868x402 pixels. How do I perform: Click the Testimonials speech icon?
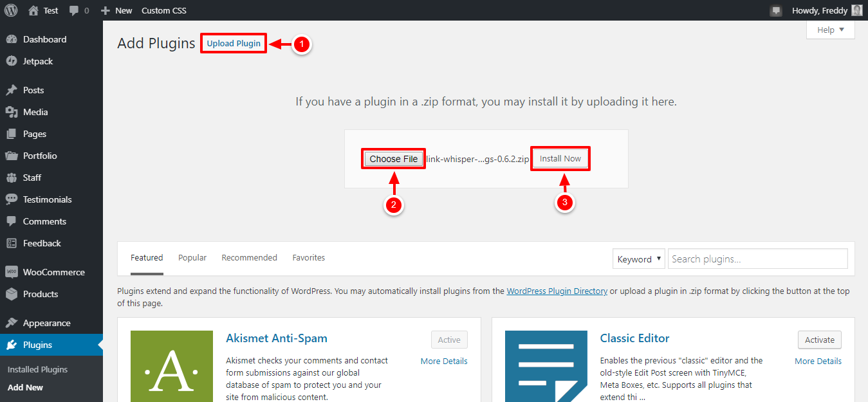pos(12,199)
